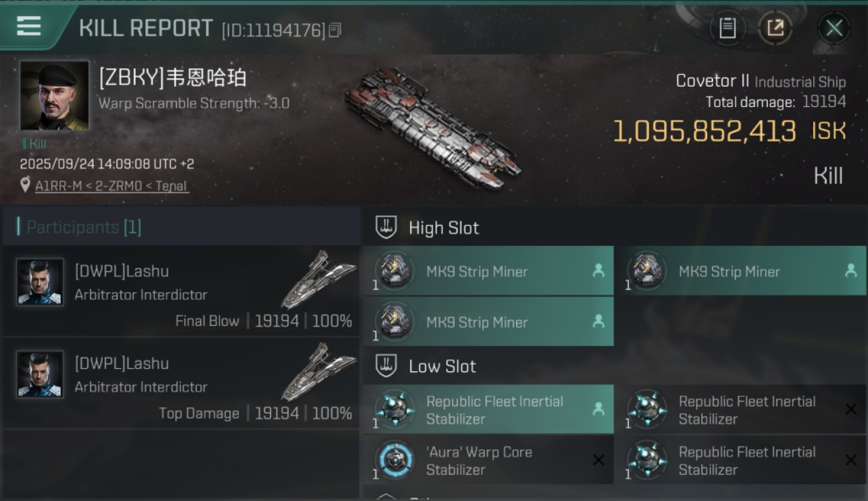868x501 pixels.
Task: Select the highlighted Republic Fleet Inertial Stabilizer
Action: click(488, 409)
